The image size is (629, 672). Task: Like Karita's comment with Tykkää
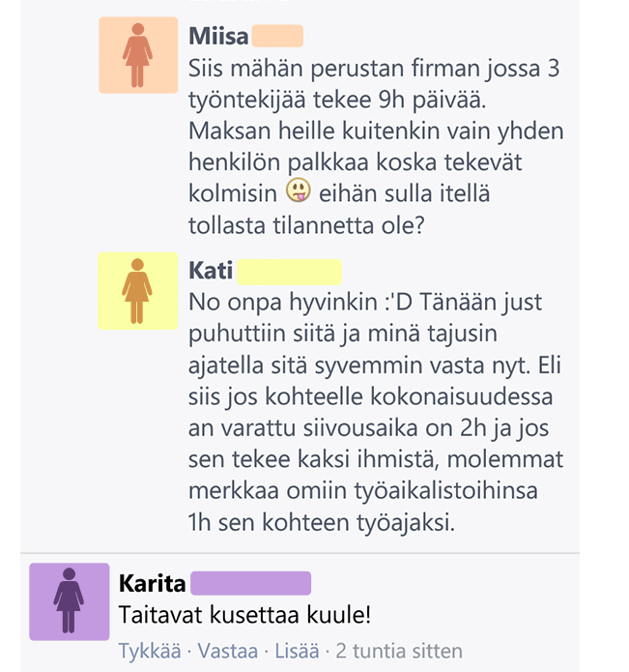coord(150,651)
